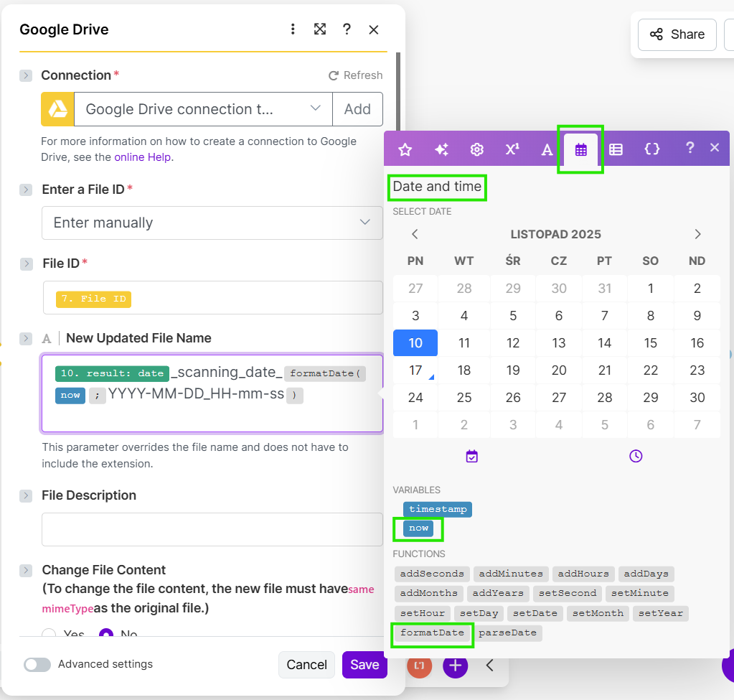Open the sparkles AI tab
The height and width of the screenshot is (700, 734).
tap(441, 150)
